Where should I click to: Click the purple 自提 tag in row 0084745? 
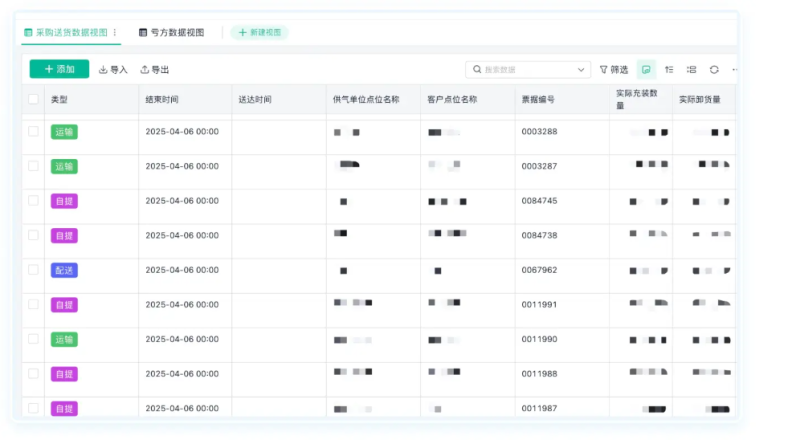point(64,201)
